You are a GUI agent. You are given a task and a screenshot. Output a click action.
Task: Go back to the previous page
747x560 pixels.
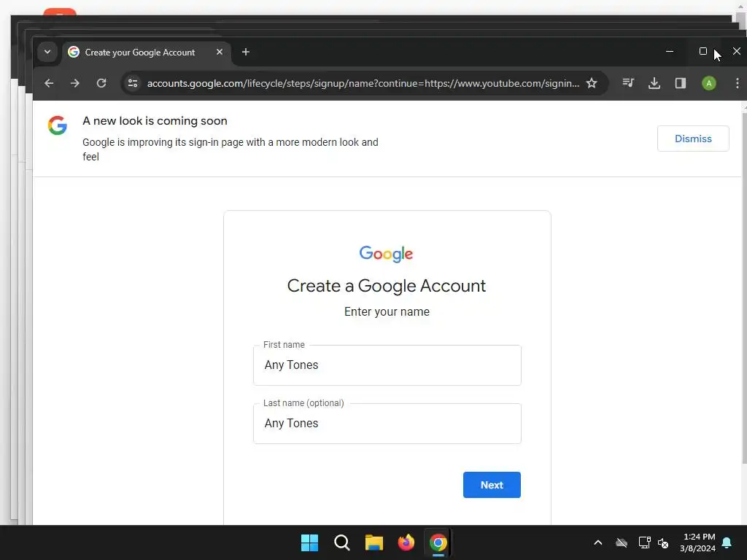point(49,83)
